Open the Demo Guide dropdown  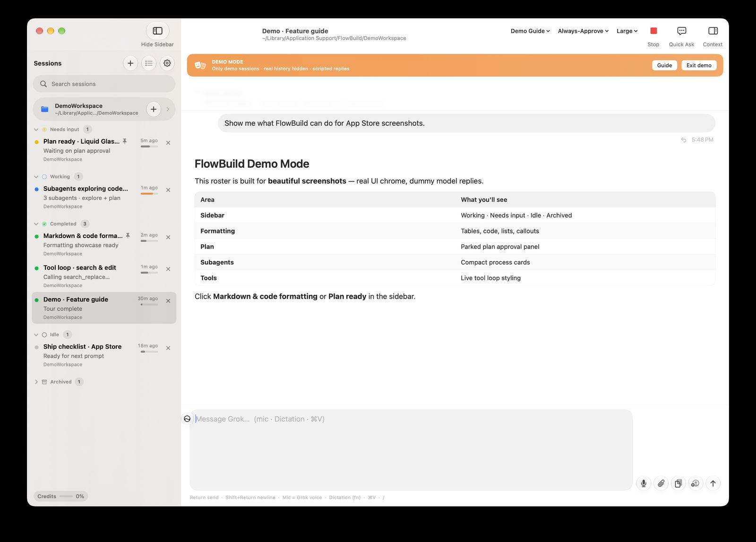[x=530, y=31]
